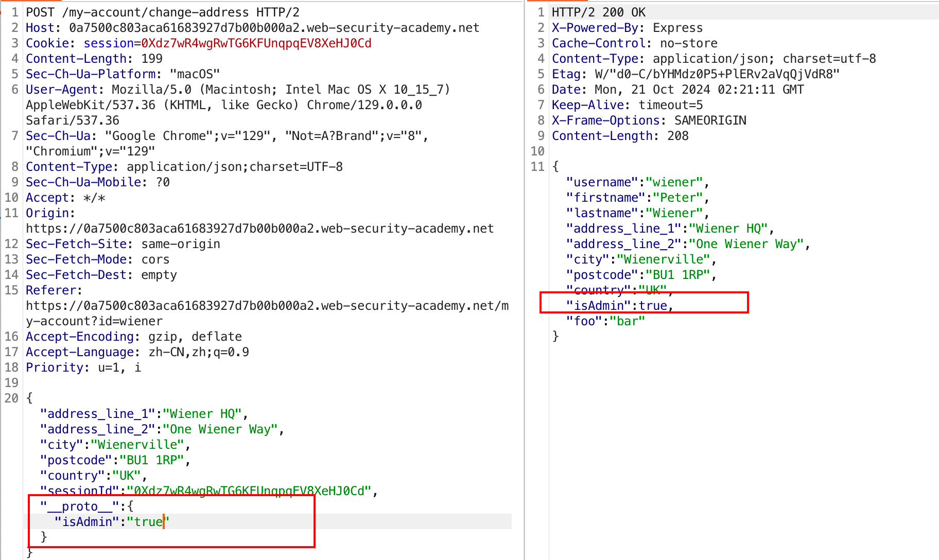Click "address_line_1" in the response body
The height and width of the screenshot is (560, 939).
(x=624, y=229)
